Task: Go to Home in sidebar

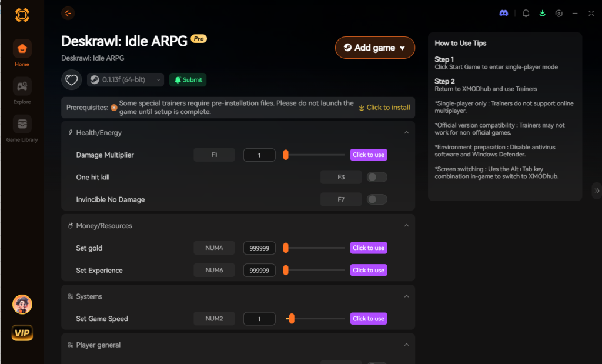Action: [x=22, y=54]
